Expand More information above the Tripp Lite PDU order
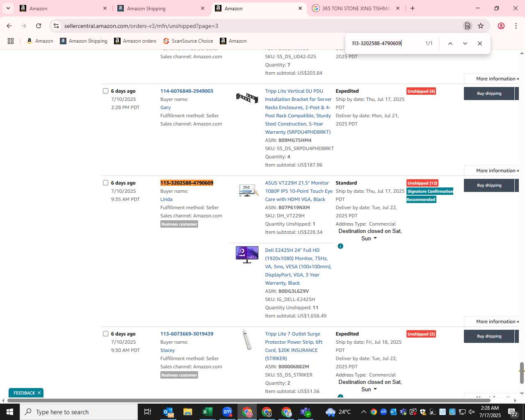Image resolution: width=525 pixels, height=420 pixels. pyautogui.click(x=497, y=79)
